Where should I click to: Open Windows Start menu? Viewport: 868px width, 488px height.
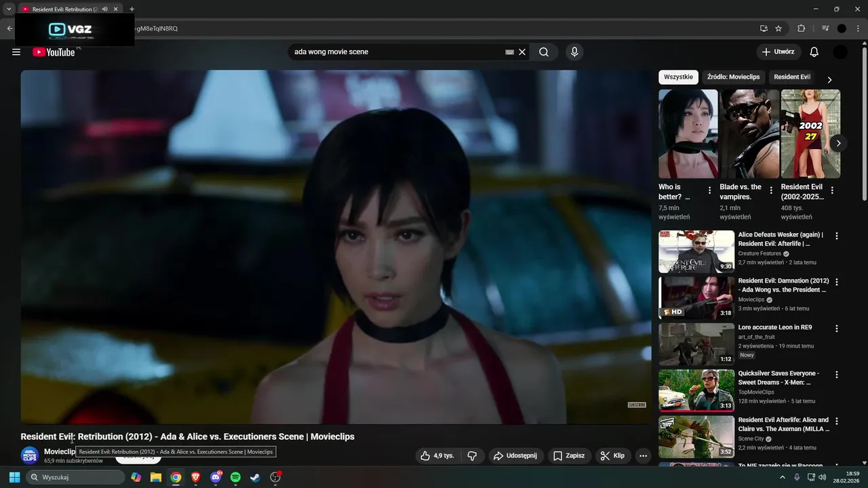tap(14, 477)
